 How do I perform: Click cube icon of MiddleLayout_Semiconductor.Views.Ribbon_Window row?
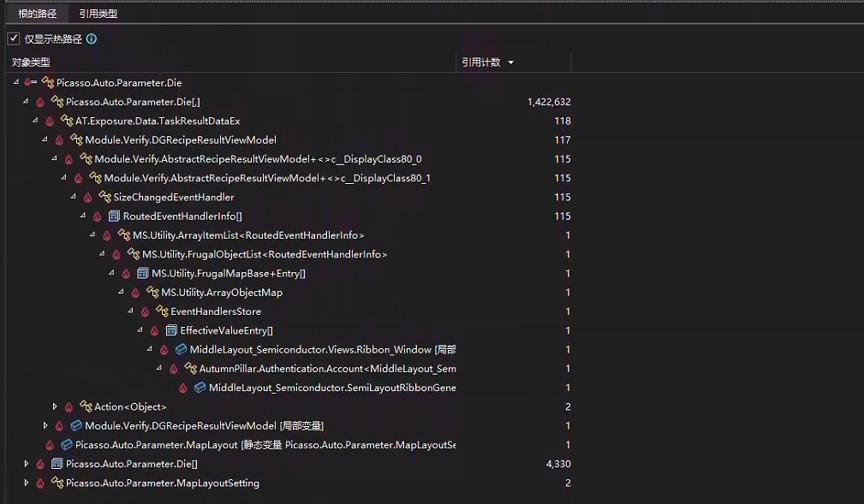pyautogui.click(x=181, y=350)
